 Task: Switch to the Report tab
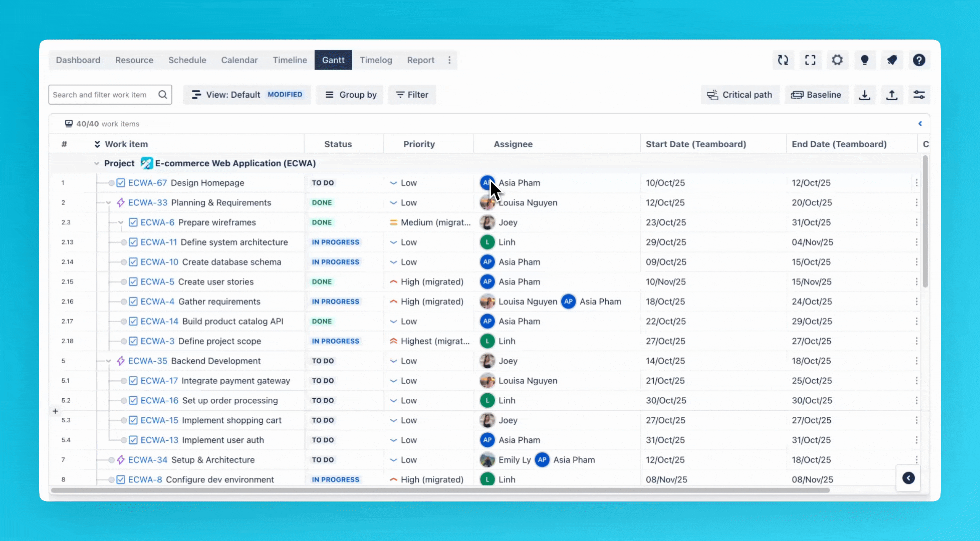tap(420, 60)
